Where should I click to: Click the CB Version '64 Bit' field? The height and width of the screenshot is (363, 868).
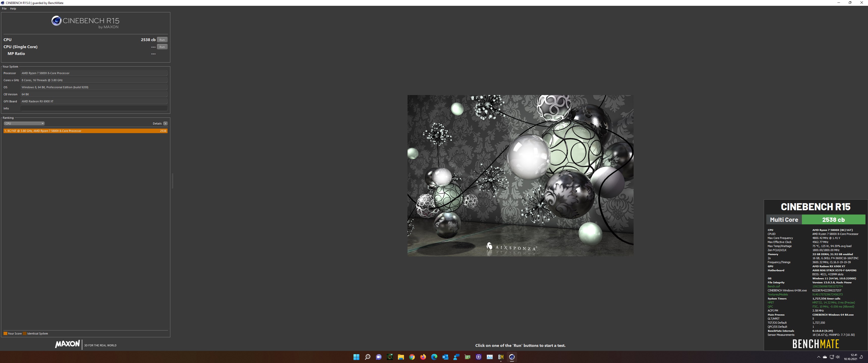94,94
